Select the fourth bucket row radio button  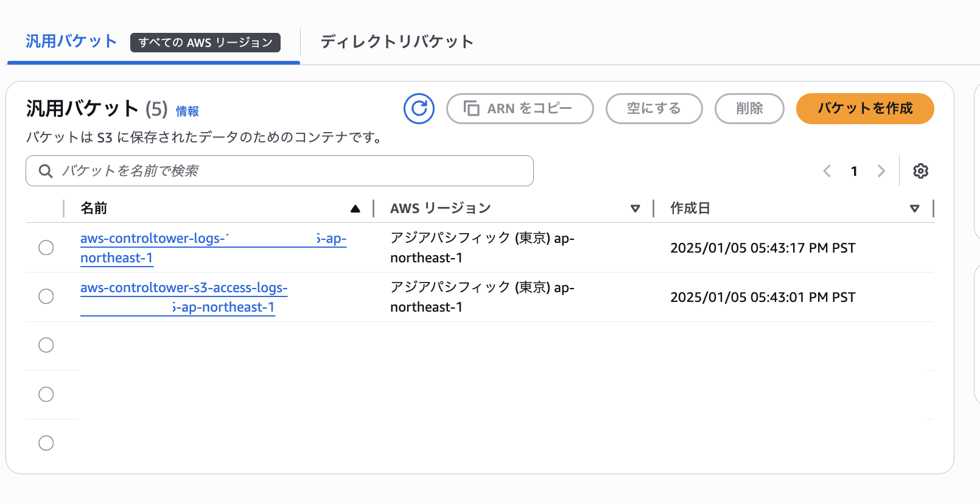tap(46, 394)
